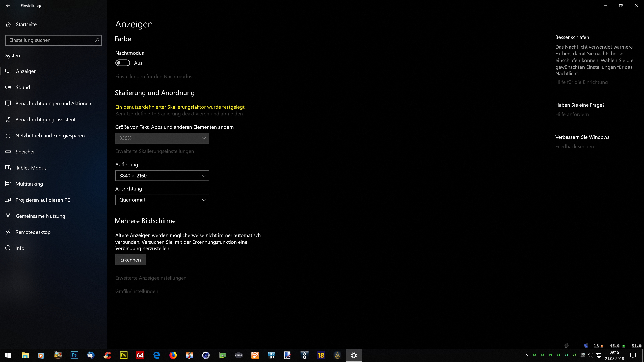The width and height of the screenshot is (644, 362).
Task: Expand the Ausrichtung Querformat dropdown
Action: tap(162, 200)
